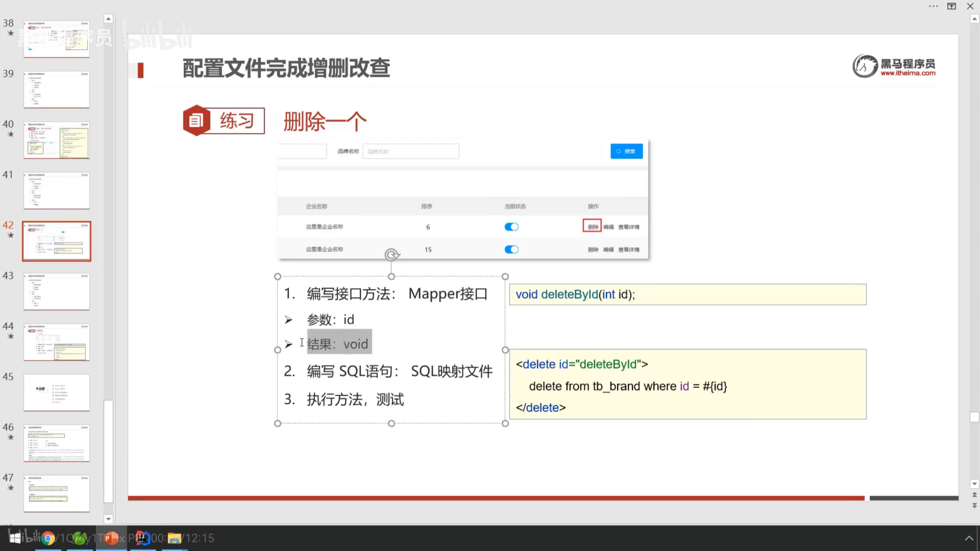Go to previous slide double-arrow button
The image size is (980, 551).
coord(975,495)
